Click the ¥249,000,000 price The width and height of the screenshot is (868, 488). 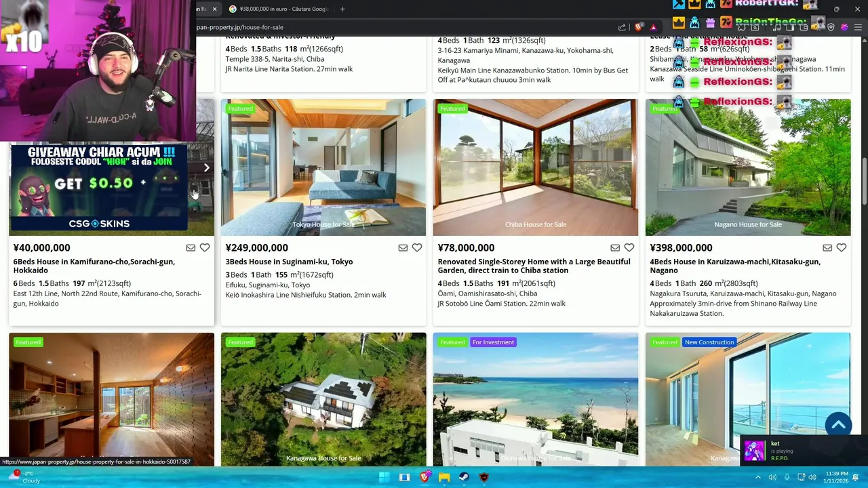pyautogui.click(x=256, y=248)
